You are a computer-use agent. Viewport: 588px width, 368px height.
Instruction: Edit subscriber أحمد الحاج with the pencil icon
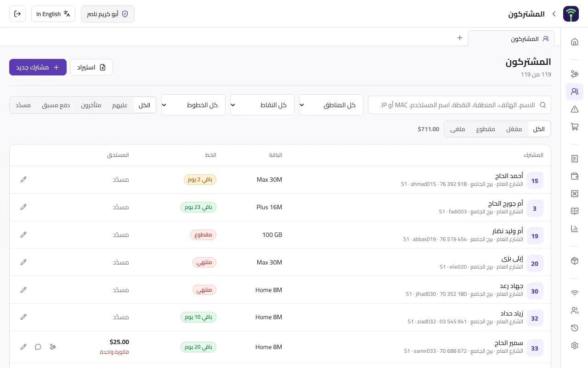(23, 179)
